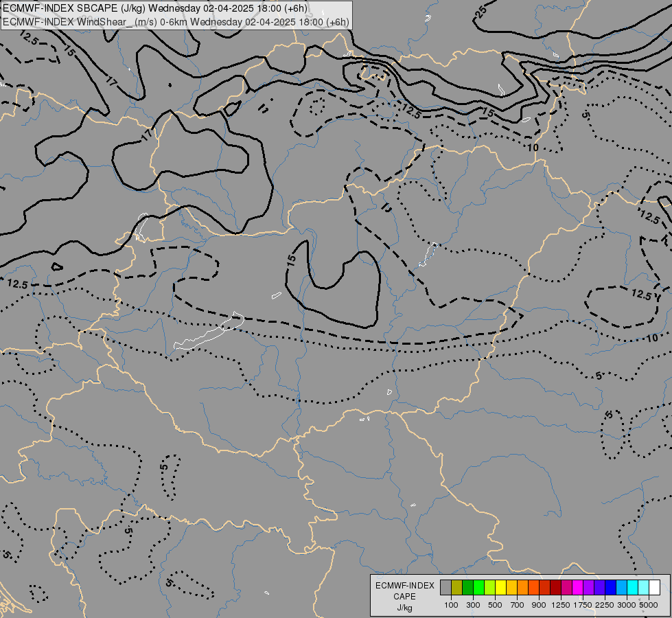
Task: Click the SBCAPE title line
Action: click(154, 8)
